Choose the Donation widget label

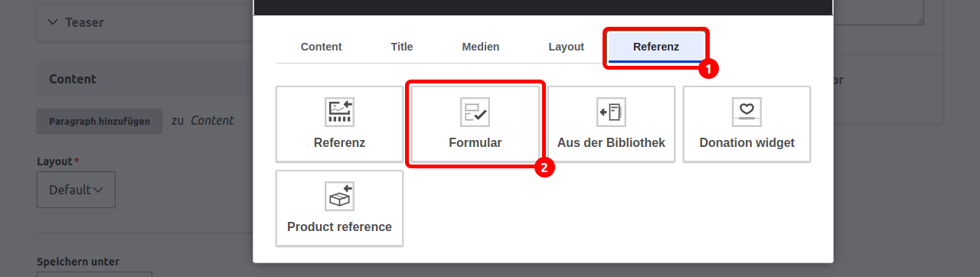tap(746, 142)
